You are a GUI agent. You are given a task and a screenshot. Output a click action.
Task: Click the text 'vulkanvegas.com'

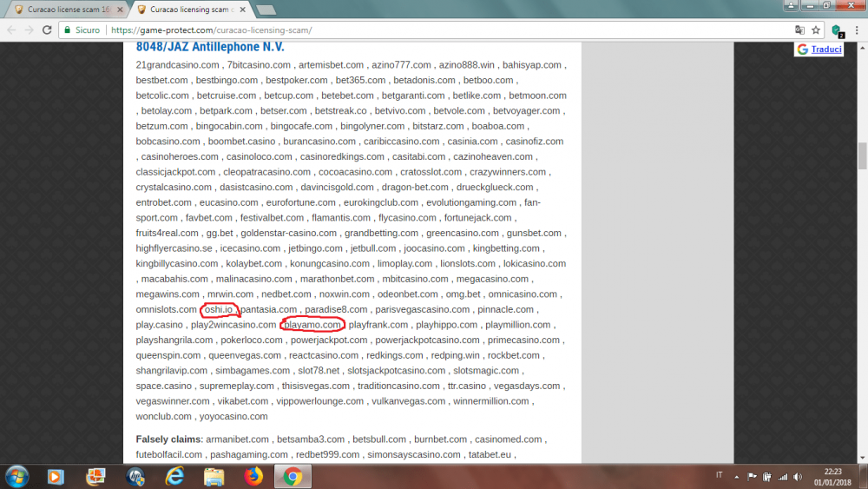tap(408, 401)
